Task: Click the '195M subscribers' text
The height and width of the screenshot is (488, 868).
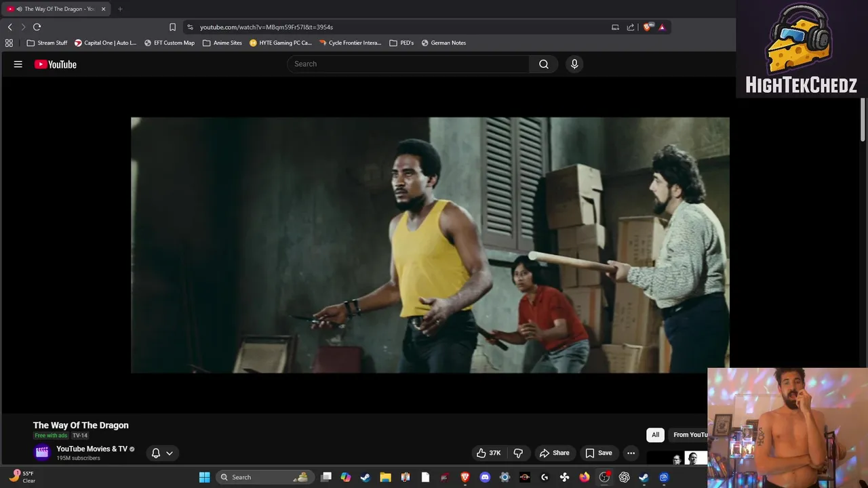Action: click(x=78, y=458)
